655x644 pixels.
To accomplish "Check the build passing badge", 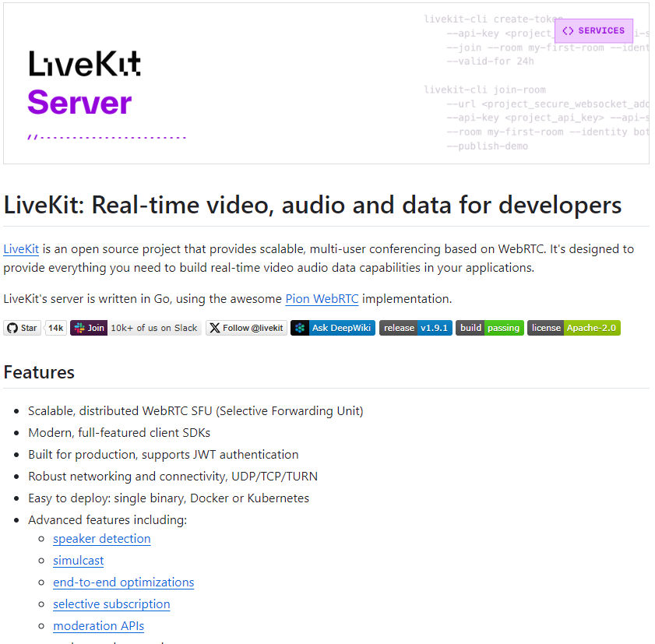I will point(490,328).
